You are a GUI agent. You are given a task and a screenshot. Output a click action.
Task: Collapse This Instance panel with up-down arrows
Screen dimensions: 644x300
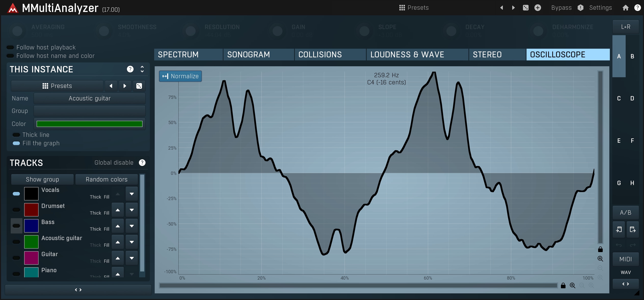coord(142,69)
